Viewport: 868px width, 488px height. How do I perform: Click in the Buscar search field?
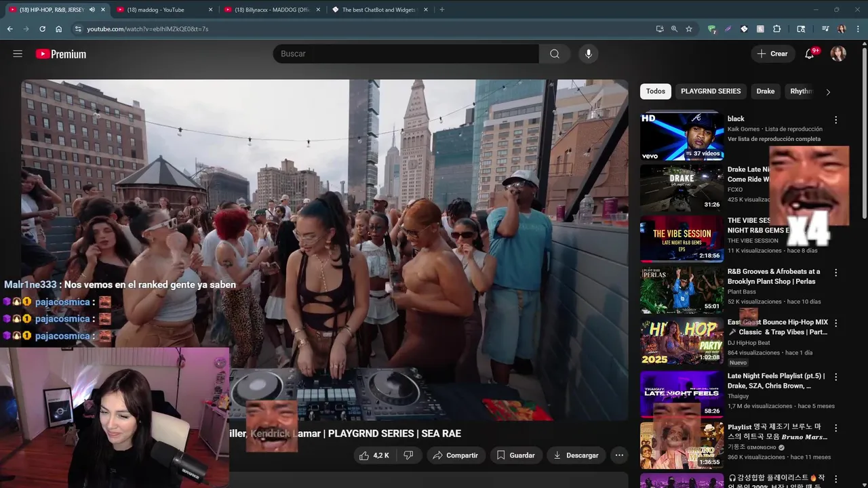tap(406, 54)
